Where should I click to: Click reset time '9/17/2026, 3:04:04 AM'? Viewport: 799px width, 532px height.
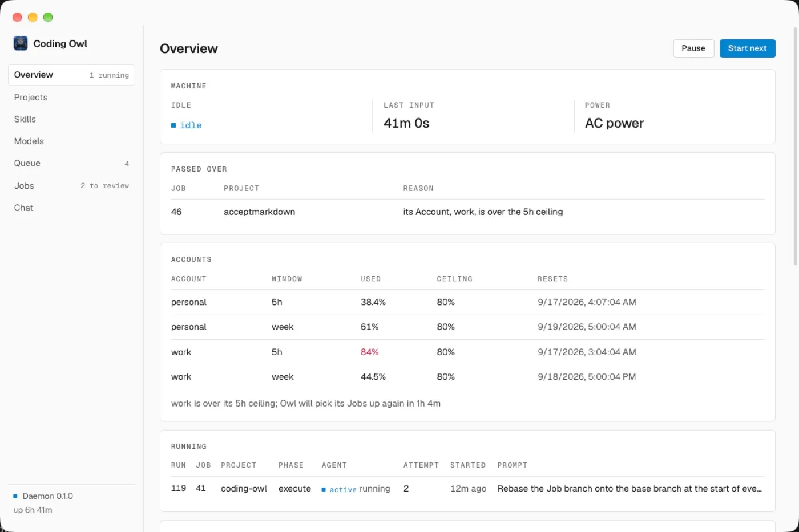click(x=587, y=352)
